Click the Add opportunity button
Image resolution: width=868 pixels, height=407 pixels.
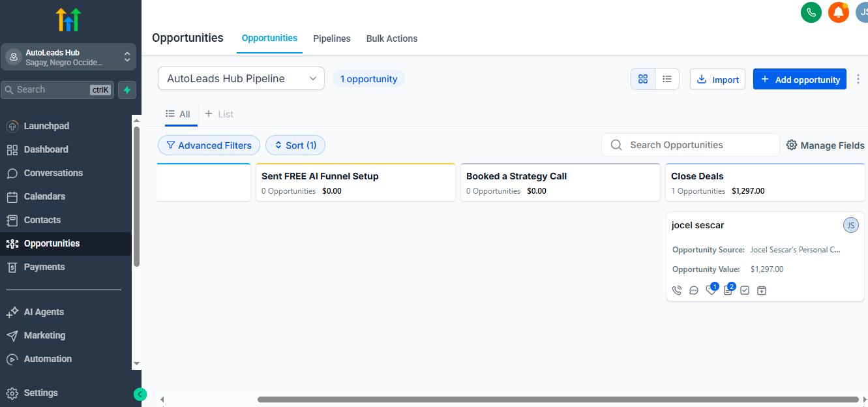[800, 79]
